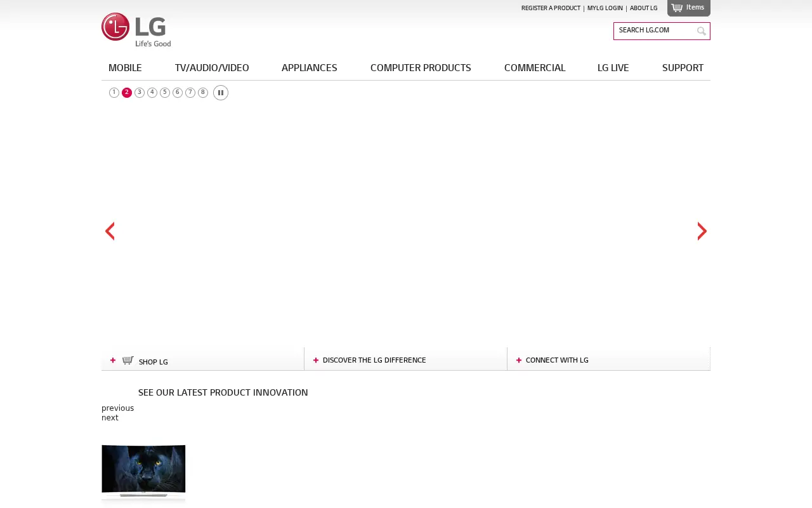Image resolution: width=812 pixels, height=508 pixels.
Task: Select carousel slide 4
Action: coord(152,93)
